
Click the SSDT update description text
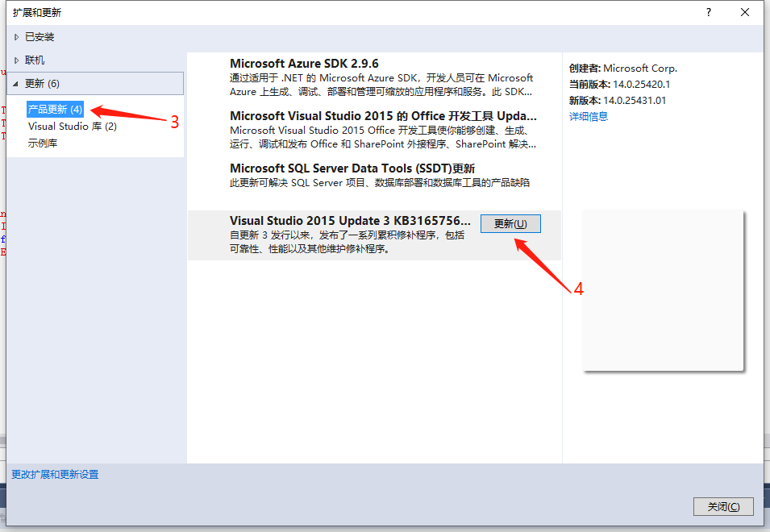[x=380, y=182]
